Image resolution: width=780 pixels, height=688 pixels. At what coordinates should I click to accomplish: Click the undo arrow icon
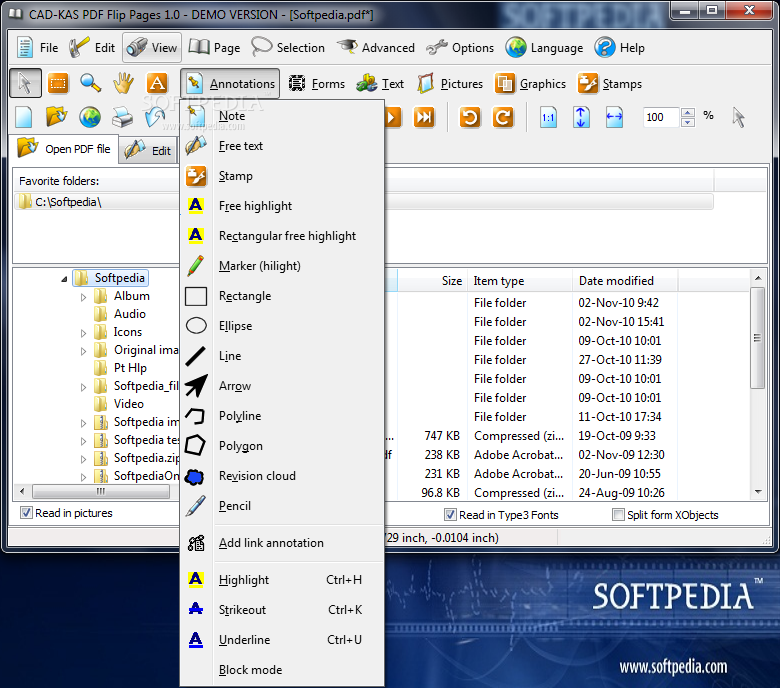pos(155,117)
